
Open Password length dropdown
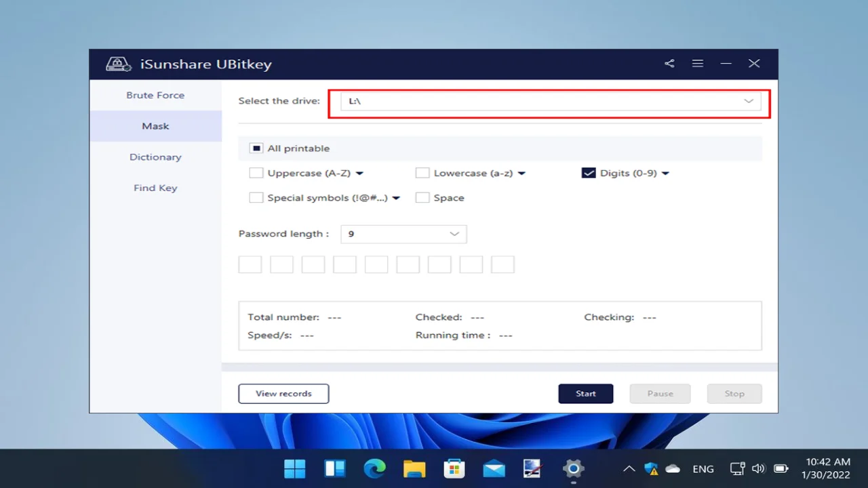(403, 234)
